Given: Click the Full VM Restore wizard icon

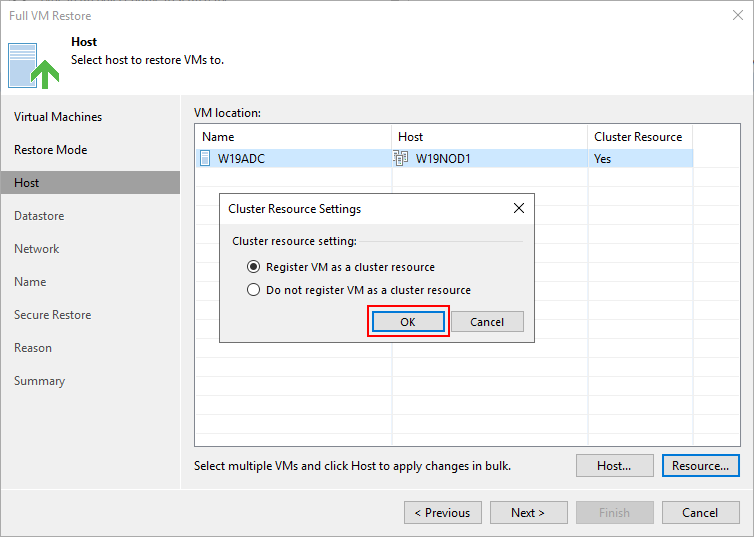Looking at the screenshot, I should click(33, 66).
